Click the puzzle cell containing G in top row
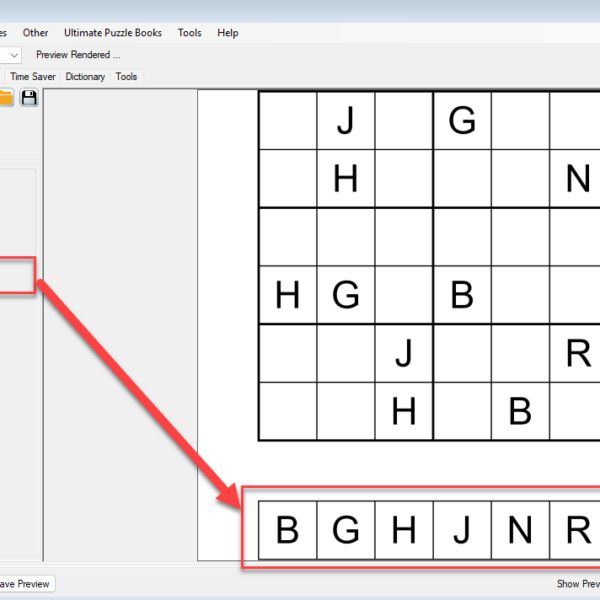 point(462,121)
